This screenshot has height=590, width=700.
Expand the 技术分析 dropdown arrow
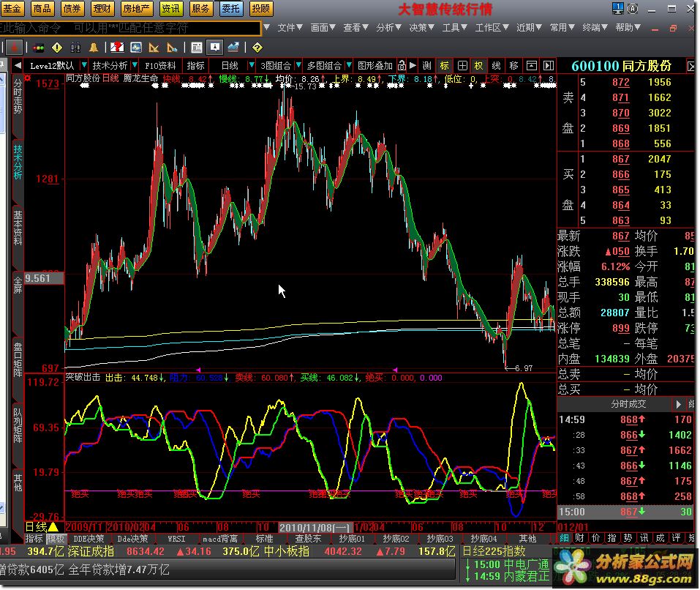point(135,66)
